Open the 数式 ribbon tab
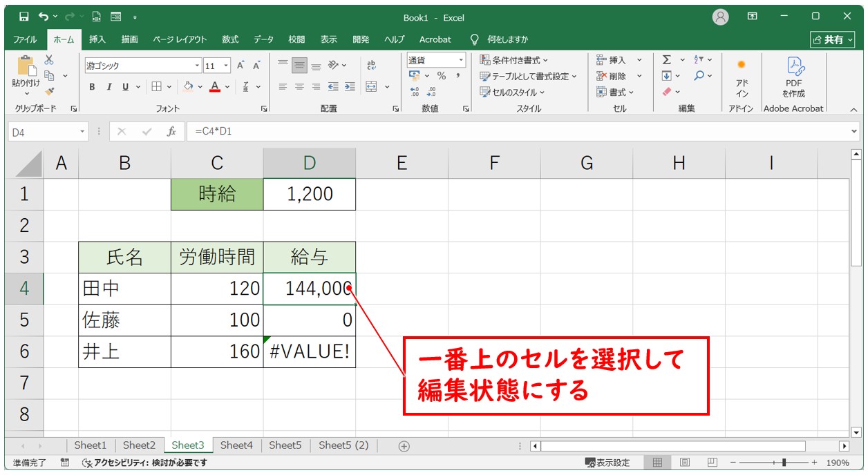This screenshot has width=868, height=475. (x=229, y=39)
